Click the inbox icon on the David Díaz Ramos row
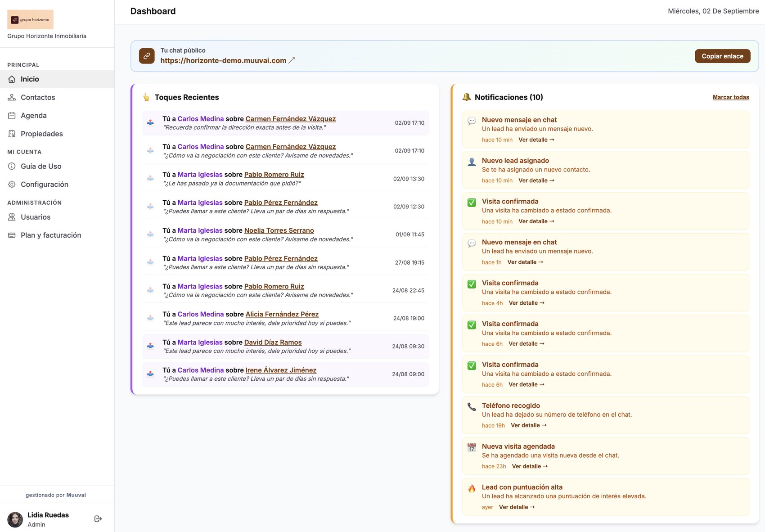 (150, 346)
